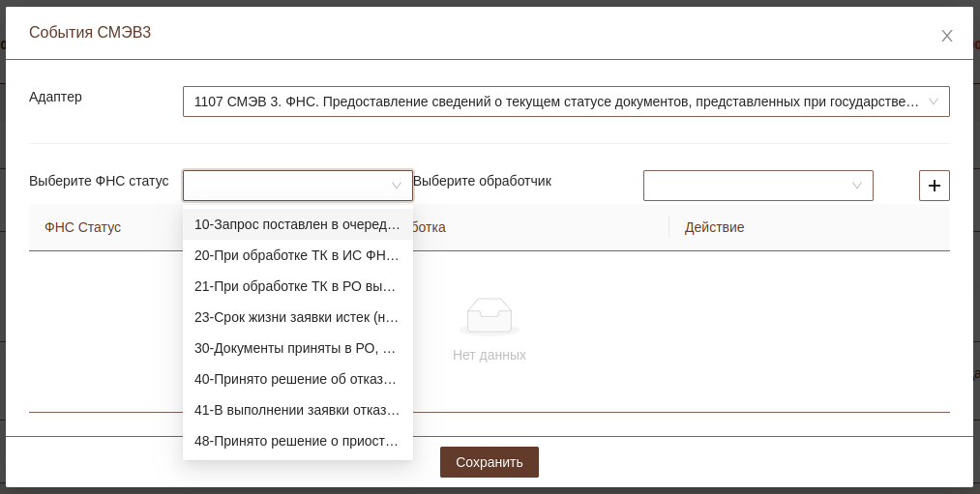Open the Адаптер dropdown
The height and width of the screenshot is (494, 980).
pos(556,102)
